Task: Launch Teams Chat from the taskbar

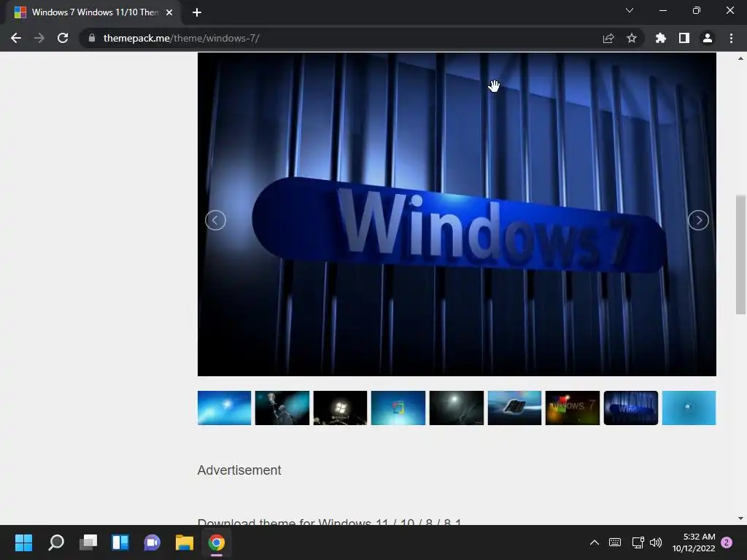Action: (x=152, y=542)
